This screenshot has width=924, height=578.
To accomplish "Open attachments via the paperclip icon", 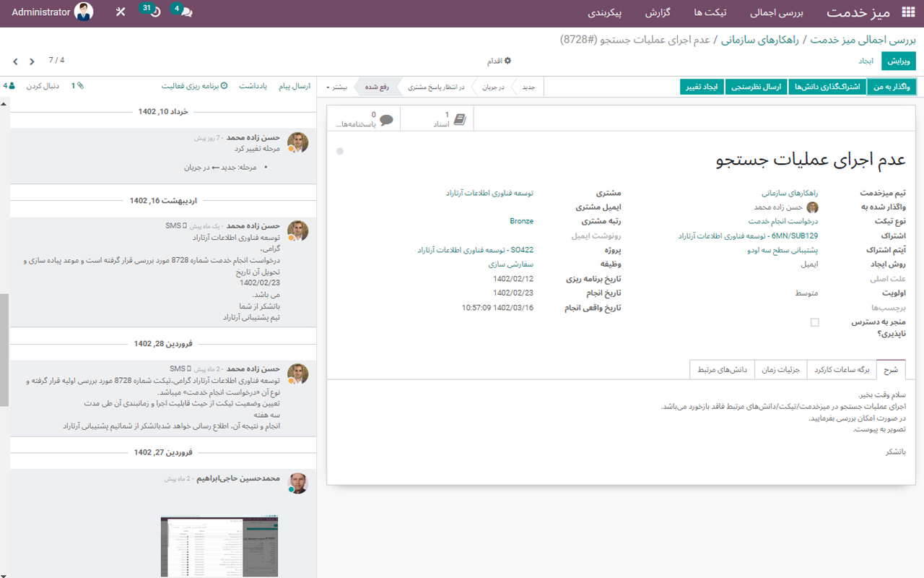I will pyautogui.click(x=80, y=85).
